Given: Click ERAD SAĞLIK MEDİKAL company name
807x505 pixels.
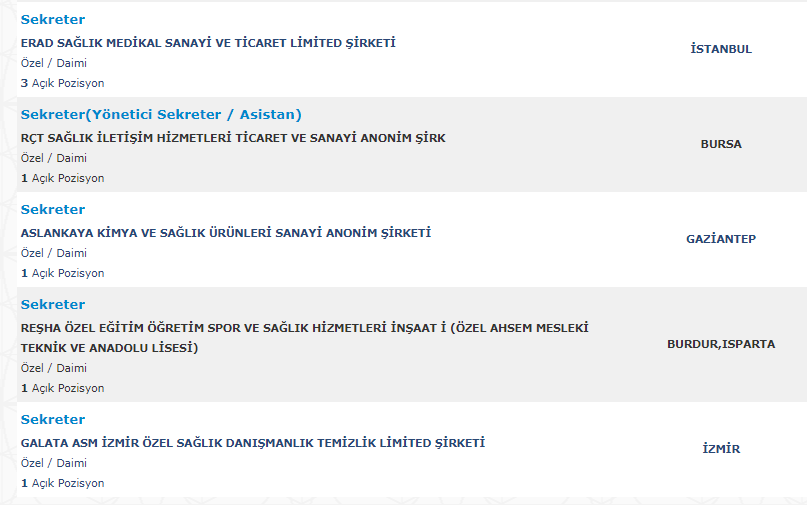Looking at the screenshot, I should (x=208, y=43).
